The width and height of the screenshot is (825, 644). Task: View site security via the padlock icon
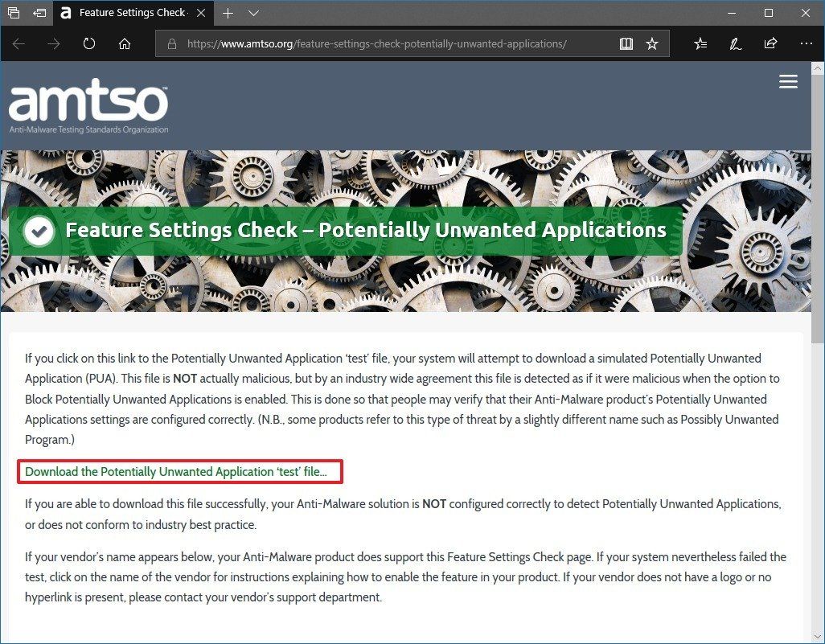click(173, 43)
